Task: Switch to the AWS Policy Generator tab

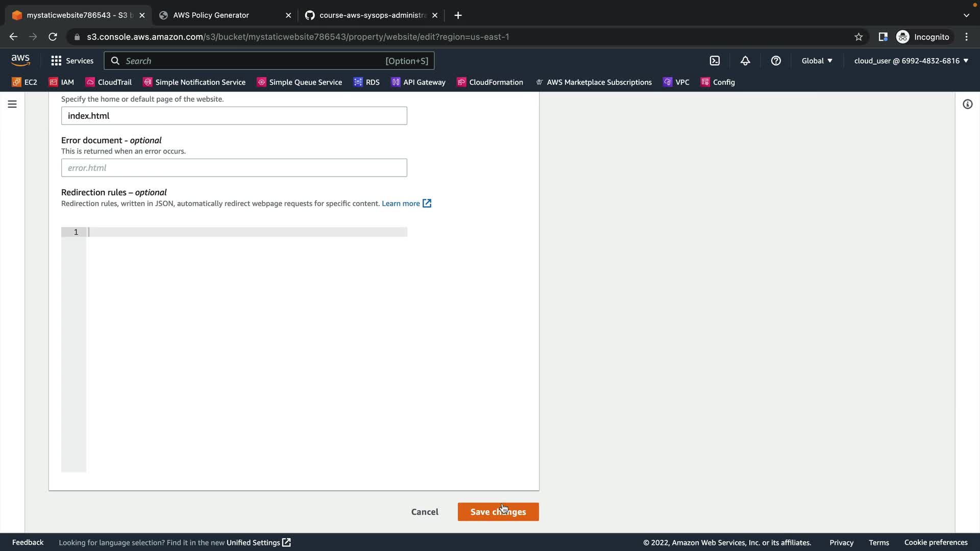Action: tap(211, 15)
